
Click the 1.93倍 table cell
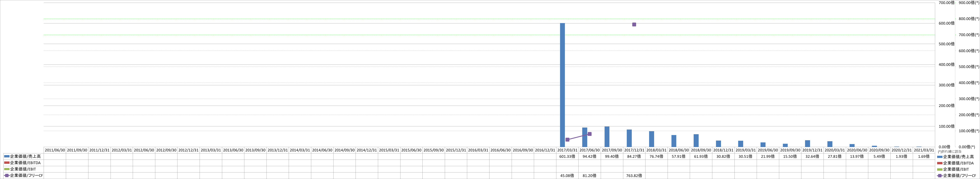point(901,157)
